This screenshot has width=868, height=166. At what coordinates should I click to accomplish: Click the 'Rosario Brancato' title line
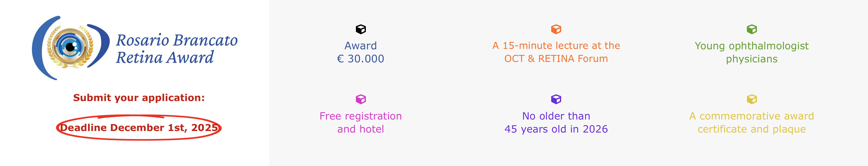pyautogui.click(x=177, y=40)
